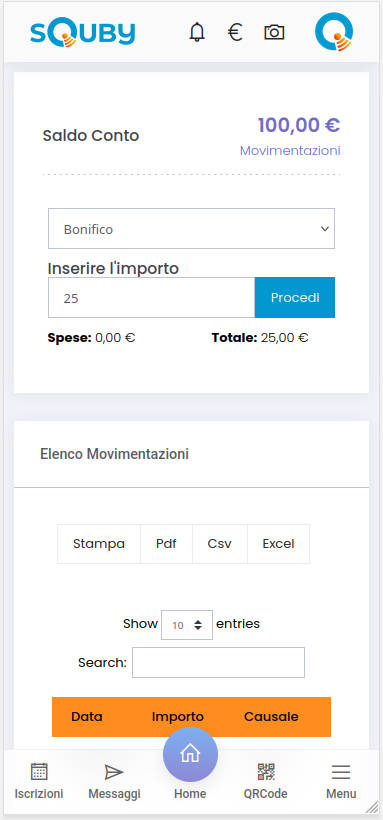Click the Squby logo
The width and height of the screenshot is (383, 820).
83,33
